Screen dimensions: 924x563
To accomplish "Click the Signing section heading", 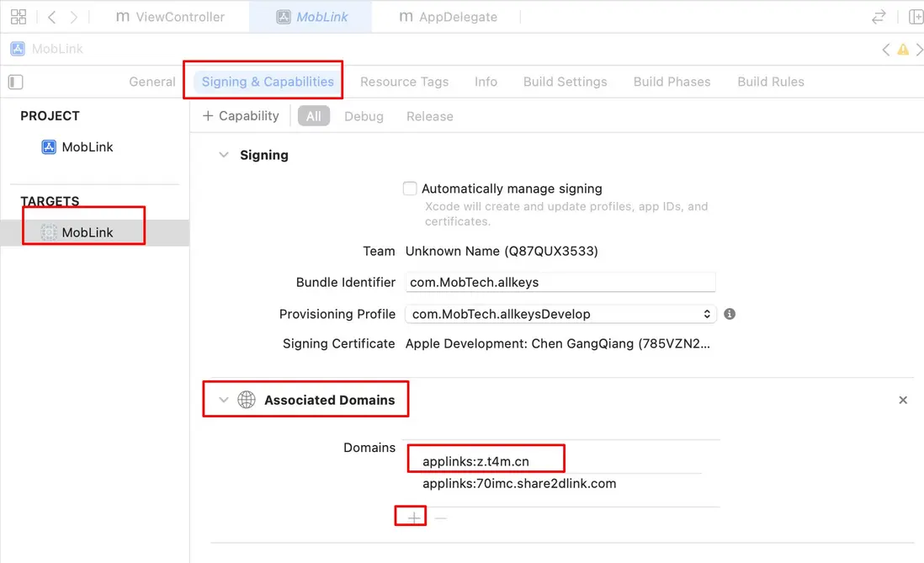I will [264, 155].
